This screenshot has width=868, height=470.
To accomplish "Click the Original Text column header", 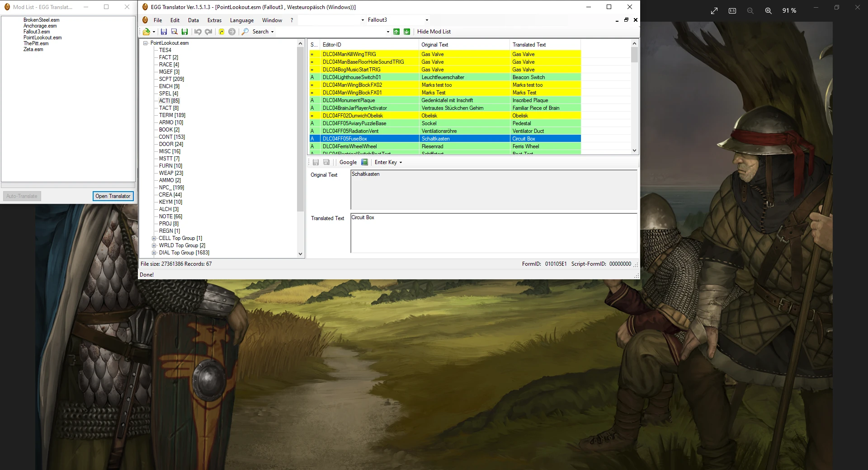I will point(464,45).
